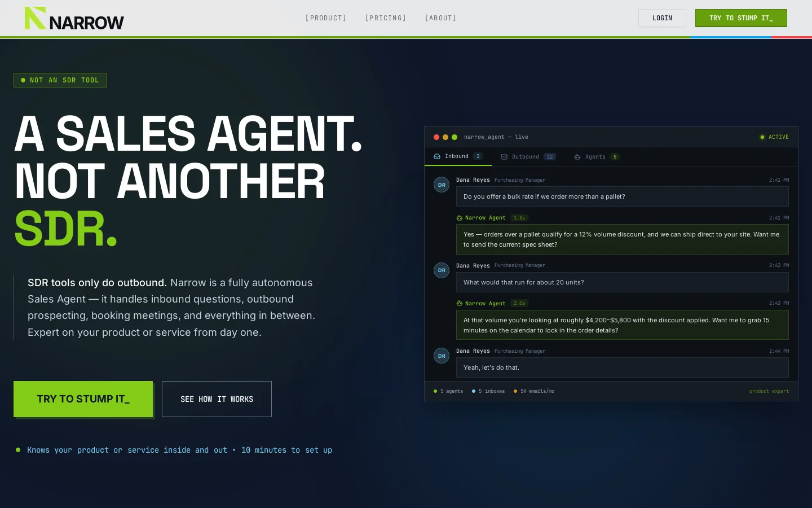Screen dimensions: 812x508
Task: Switch to the Agents tab
Action: (597, 157)
